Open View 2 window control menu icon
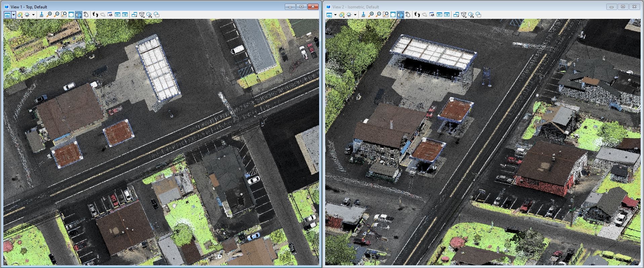The height and width of the screenshot is (268, 644). pyautogui.click(x=328, y=7)
